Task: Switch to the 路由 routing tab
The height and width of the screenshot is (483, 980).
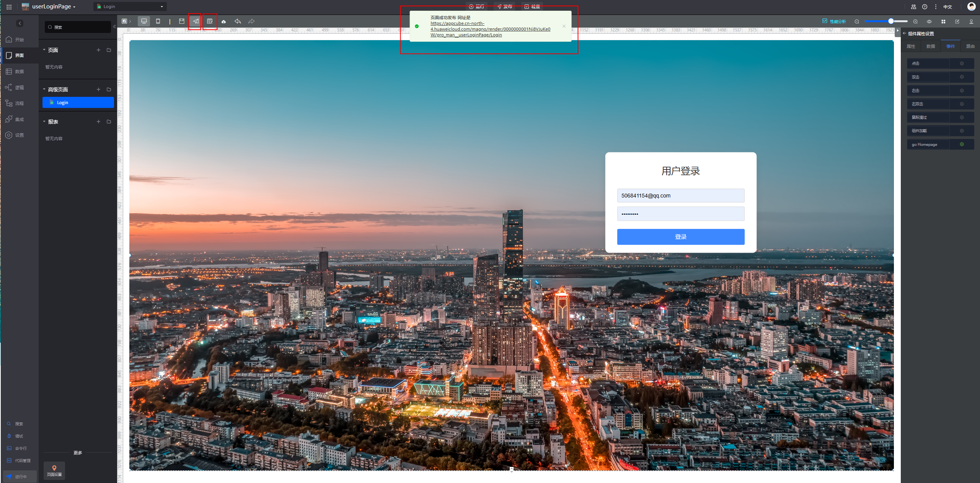Action: (970, 46)
